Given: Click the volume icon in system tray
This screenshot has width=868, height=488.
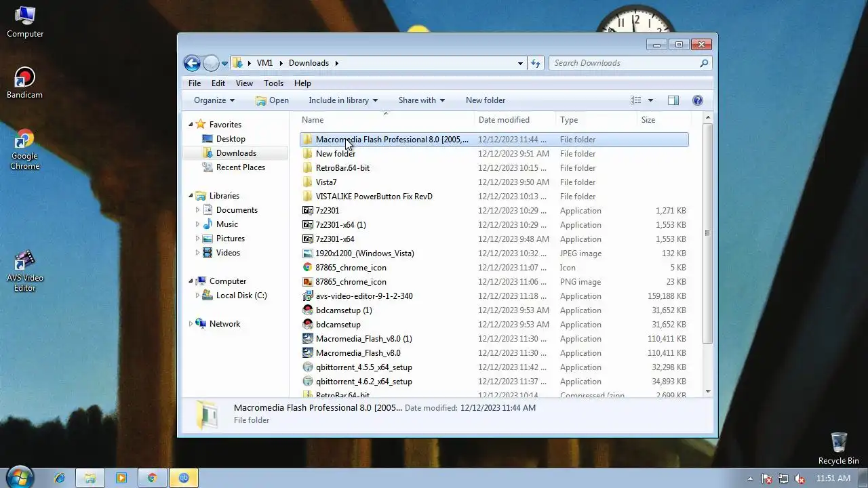Looking at the screenshot, I should 800,478.
